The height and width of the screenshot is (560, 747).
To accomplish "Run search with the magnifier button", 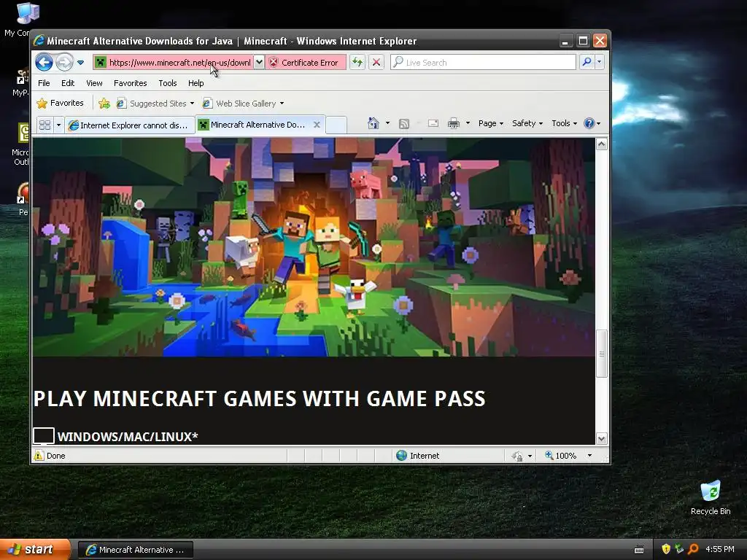I will click(587, 62).
